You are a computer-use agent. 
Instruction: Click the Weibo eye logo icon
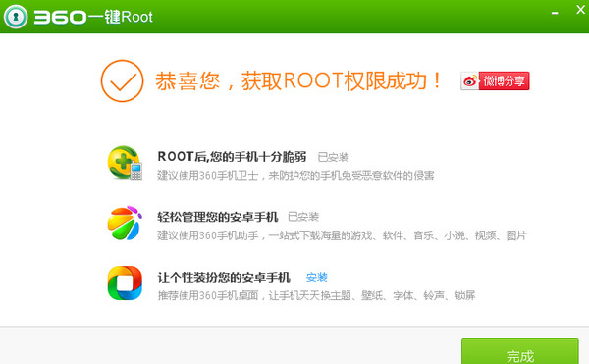point(470,80)
